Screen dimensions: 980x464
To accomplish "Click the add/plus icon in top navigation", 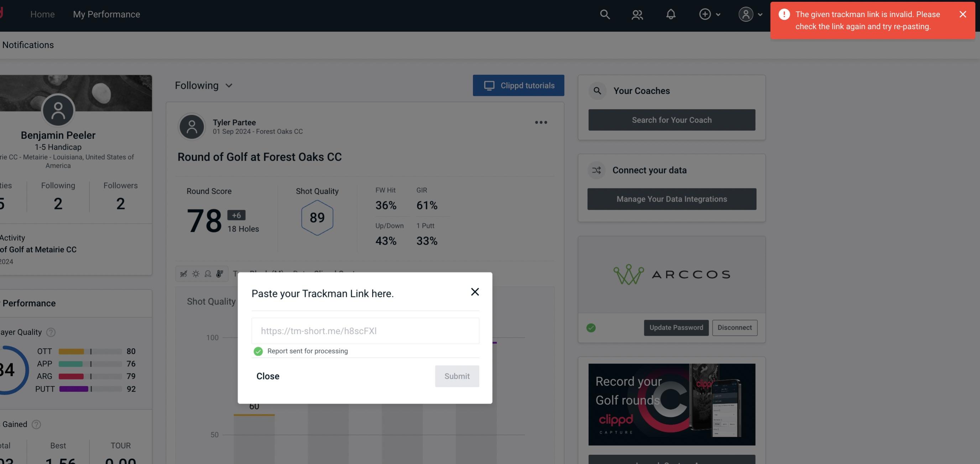I will [x=705, y=14].
